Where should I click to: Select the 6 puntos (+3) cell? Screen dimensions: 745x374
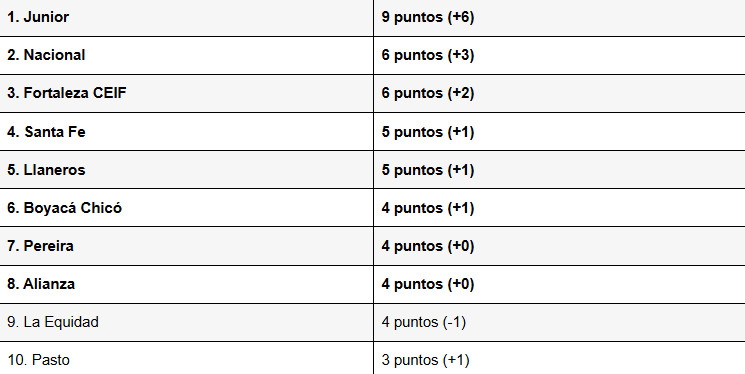(560, 56)
